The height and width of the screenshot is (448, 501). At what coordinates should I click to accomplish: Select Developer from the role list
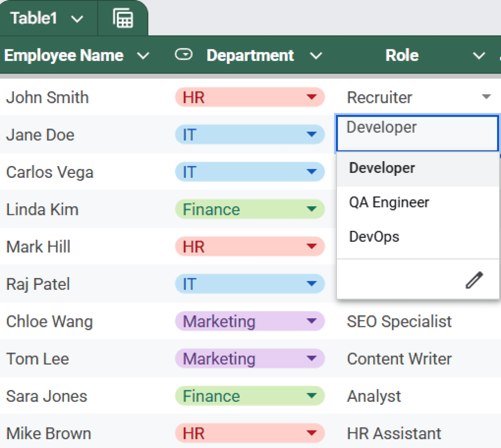(x=382, y=168)
